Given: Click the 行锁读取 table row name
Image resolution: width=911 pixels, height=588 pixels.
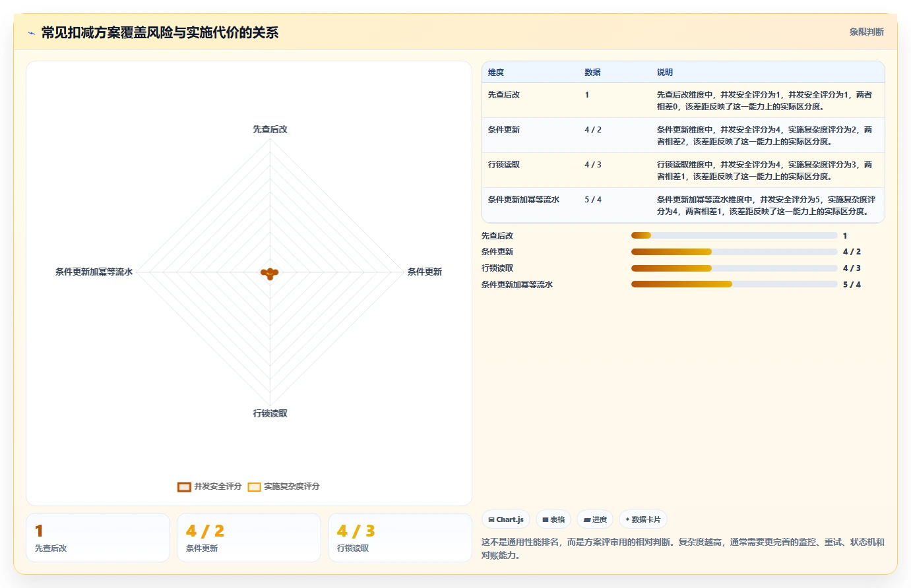Looking at the screenshot, I should click(x=504, y=165).
